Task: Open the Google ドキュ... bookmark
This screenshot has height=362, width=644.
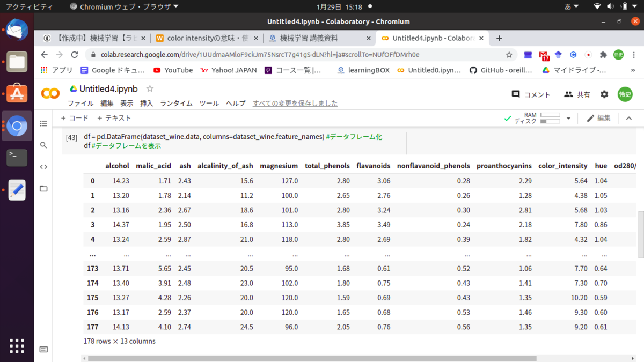Action: [x=113, y=70]
